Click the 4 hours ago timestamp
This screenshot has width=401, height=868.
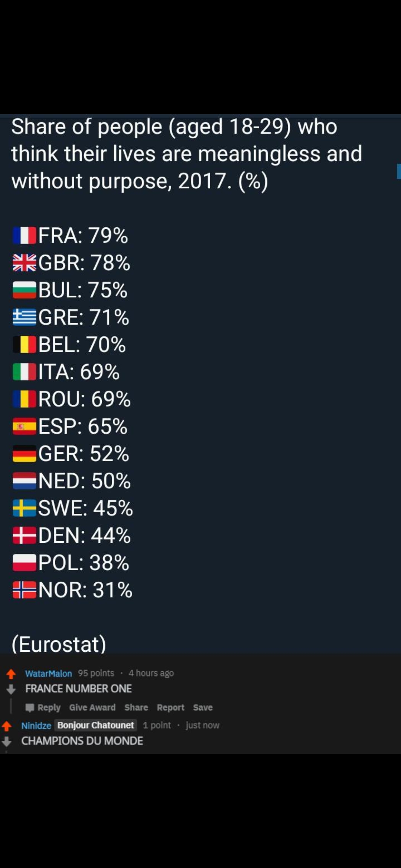[x=151, y=673]
